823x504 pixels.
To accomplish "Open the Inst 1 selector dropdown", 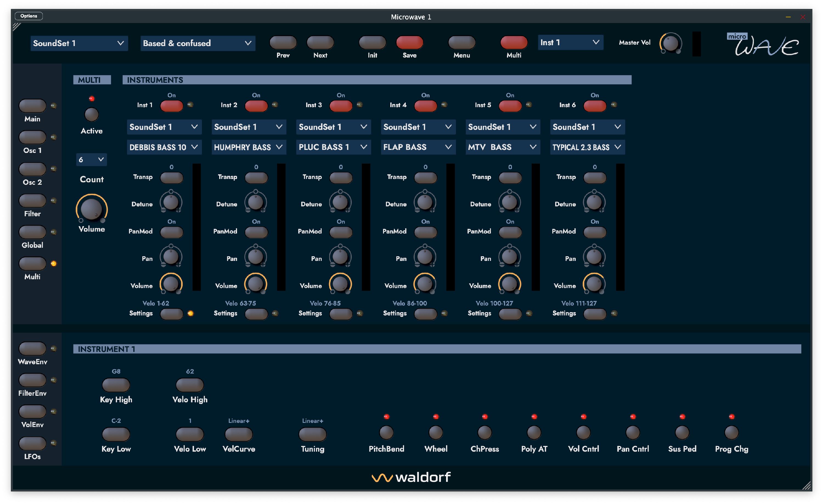I will coord(571,42).
